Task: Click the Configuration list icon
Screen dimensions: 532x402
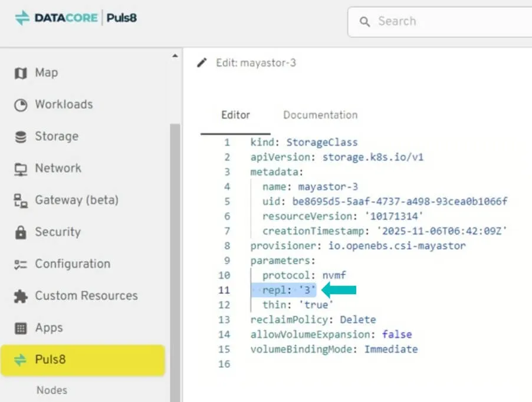Action: point(21,264)
